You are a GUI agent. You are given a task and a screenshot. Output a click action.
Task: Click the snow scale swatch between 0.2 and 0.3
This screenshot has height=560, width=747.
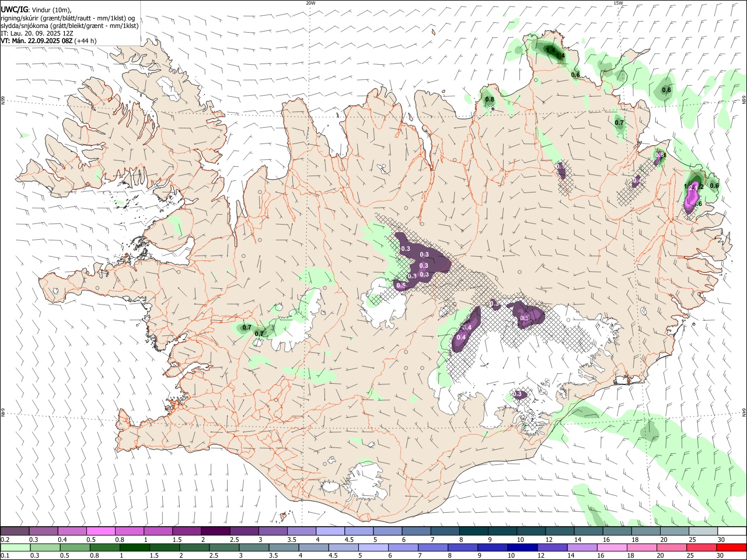pos(15,531)
